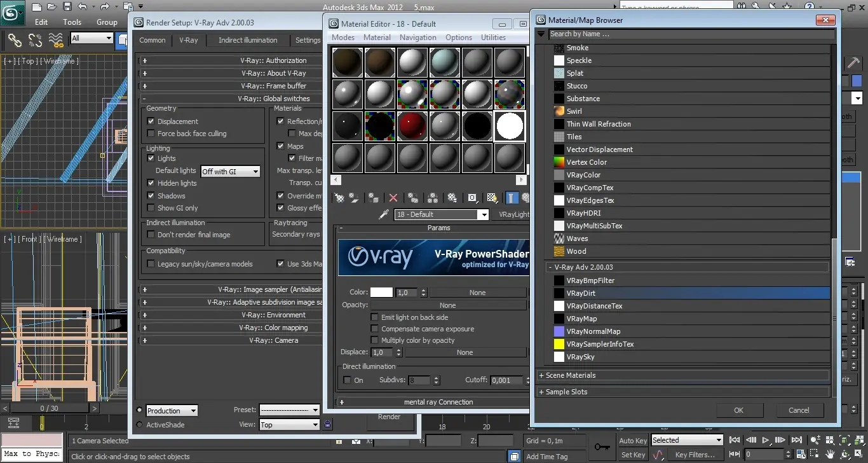Enable Show GI only checkbox
Screen dimensions: 868x463
pos(151,208)
